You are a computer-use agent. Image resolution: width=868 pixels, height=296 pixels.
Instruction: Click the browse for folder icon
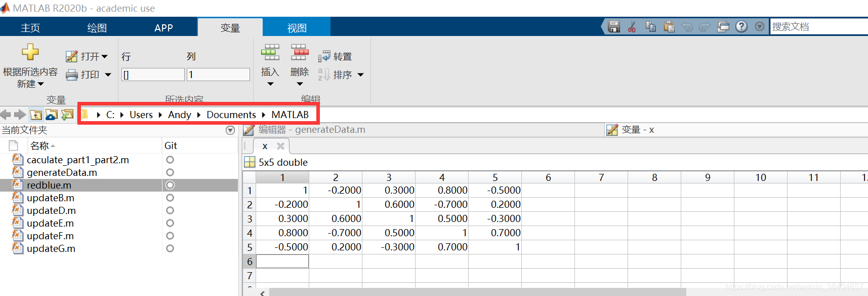point(52,115)
